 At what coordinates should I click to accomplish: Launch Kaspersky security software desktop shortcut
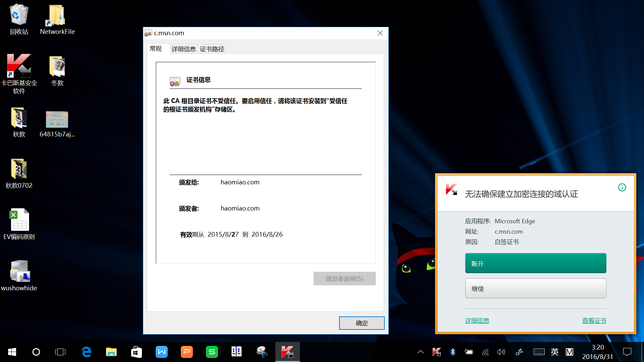19,74
